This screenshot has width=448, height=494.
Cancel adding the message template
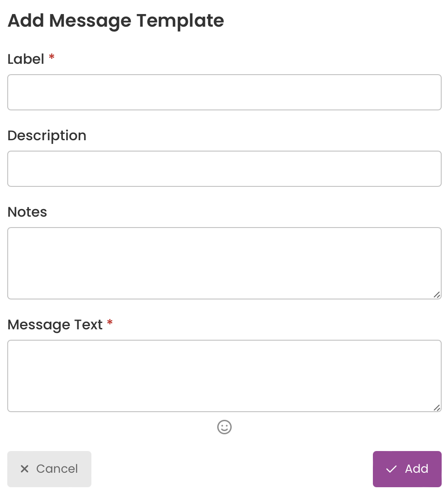point(49,469)
